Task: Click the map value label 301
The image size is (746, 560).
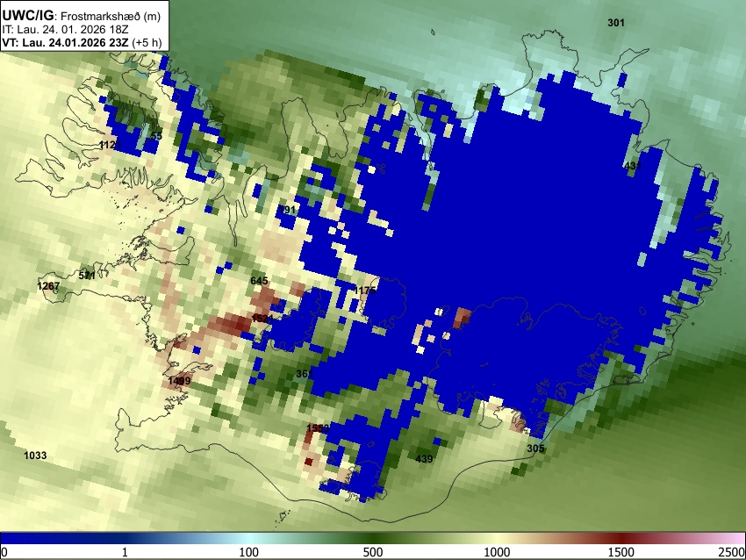Action: (x=616, y=22)
